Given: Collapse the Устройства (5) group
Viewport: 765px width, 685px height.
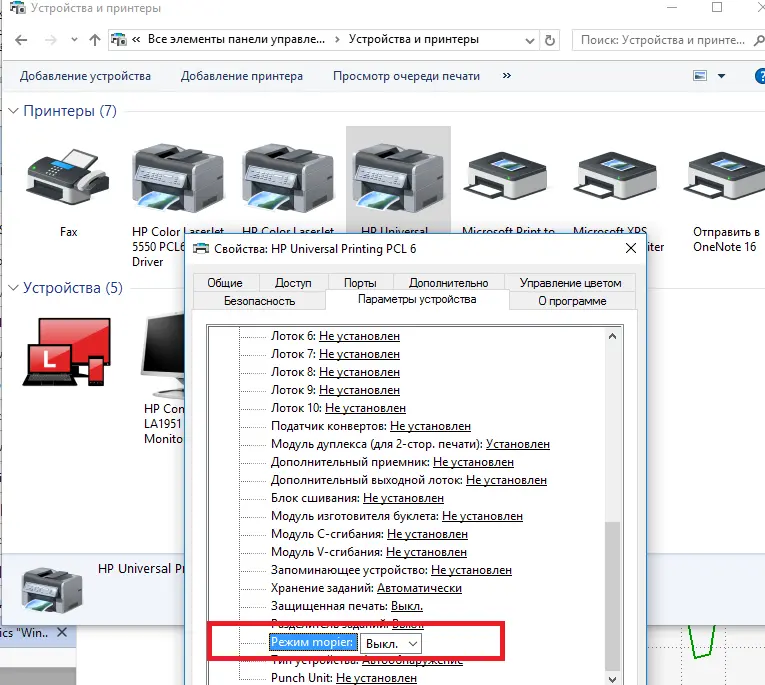Looking at the screenshot, I should [x=13, y=288].
